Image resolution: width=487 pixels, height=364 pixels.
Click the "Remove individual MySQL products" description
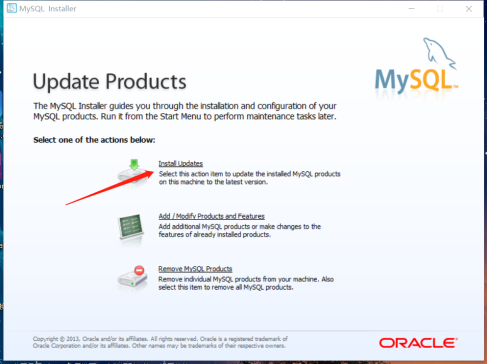pyautogui.click(x=246, y=283)
